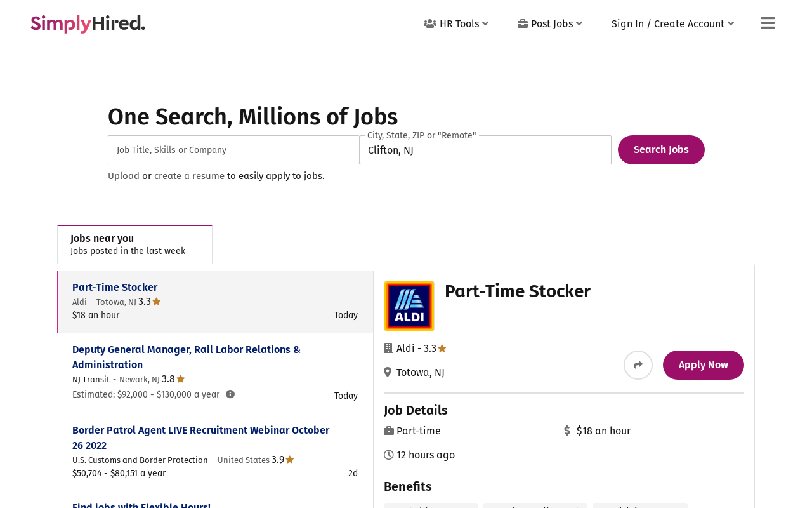Click the dollar icon beside $18 an hour
812x508 pixels.
coord(567,431)
